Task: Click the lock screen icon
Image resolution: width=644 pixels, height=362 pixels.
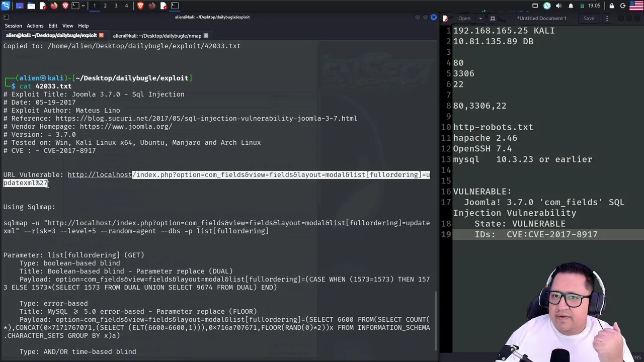Action: click(612, 6)
